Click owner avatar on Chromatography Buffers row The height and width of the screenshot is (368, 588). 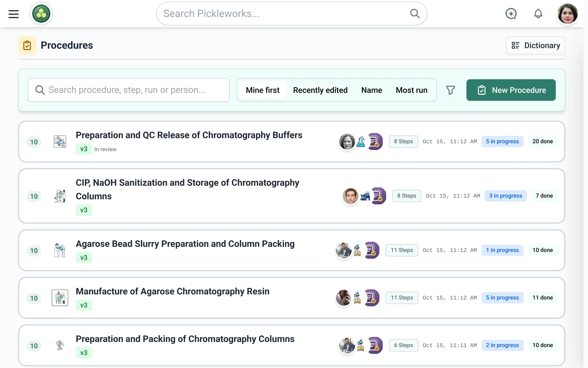pyautogui.click(x=347, y=142)
